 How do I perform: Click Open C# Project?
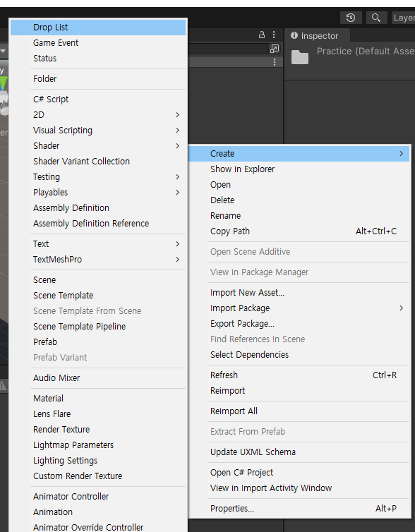[299, 473]
